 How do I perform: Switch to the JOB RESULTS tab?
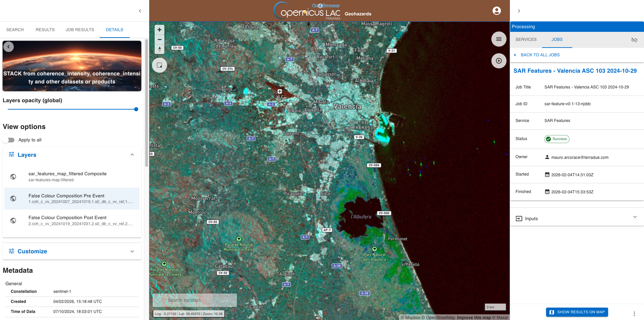pyautogui.click(x=80, y=30)
